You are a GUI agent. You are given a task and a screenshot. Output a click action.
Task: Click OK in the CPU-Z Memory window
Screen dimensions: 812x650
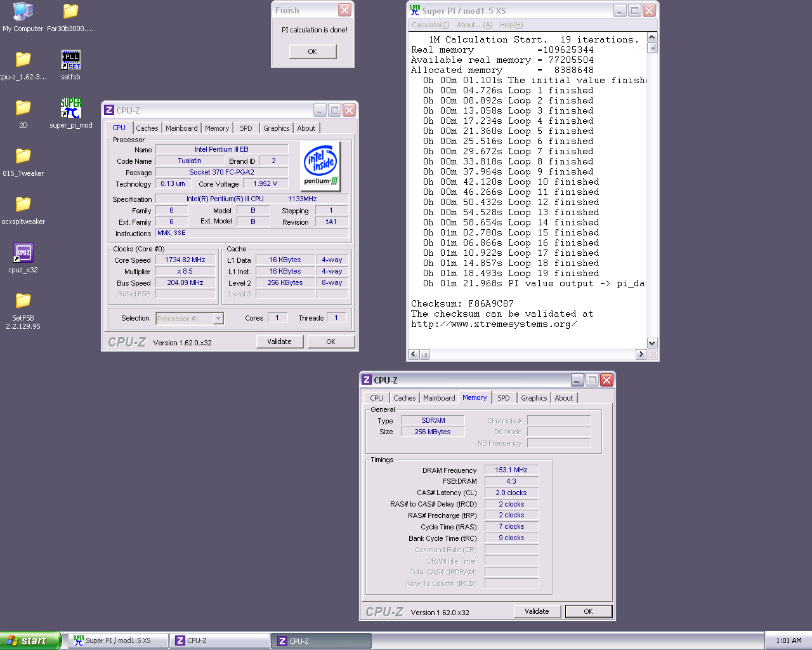click(589, 611)
